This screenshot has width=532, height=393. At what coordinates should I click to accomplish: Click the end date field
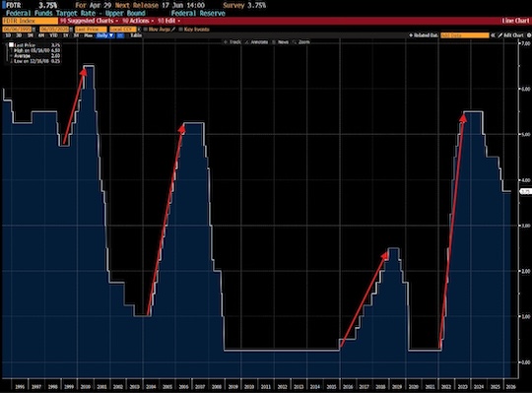coord(54,30)
